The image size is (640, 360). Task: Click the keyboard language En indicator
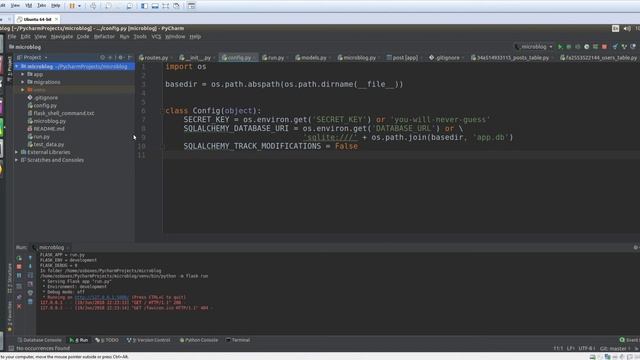pyautogui.click(x=615, y=28)
